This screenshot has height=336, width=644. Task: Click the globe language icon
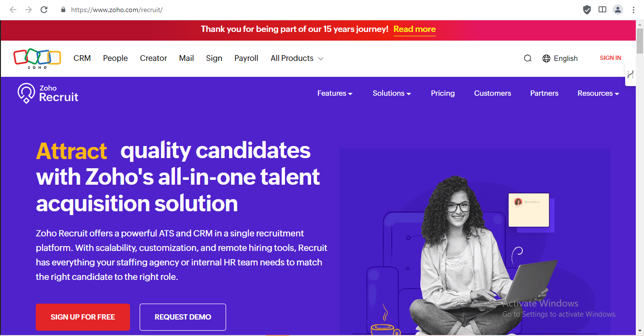coord(546,58)
